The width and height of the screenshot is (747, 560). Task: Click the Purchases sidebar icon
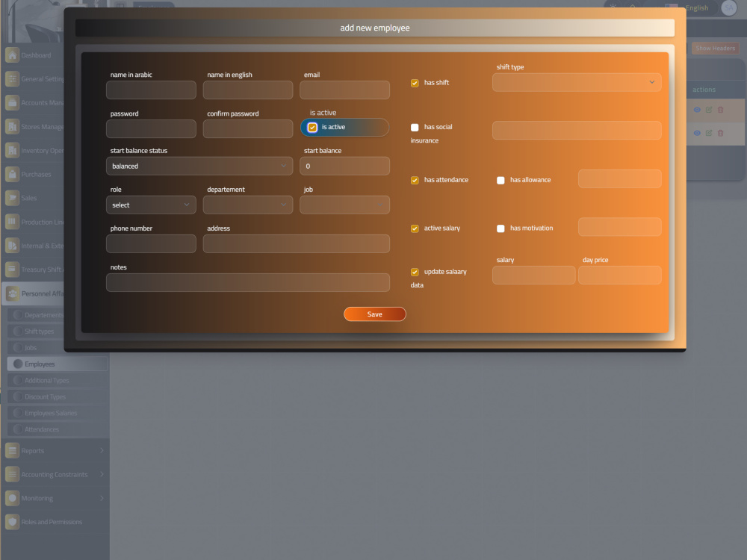click(13, 174)
